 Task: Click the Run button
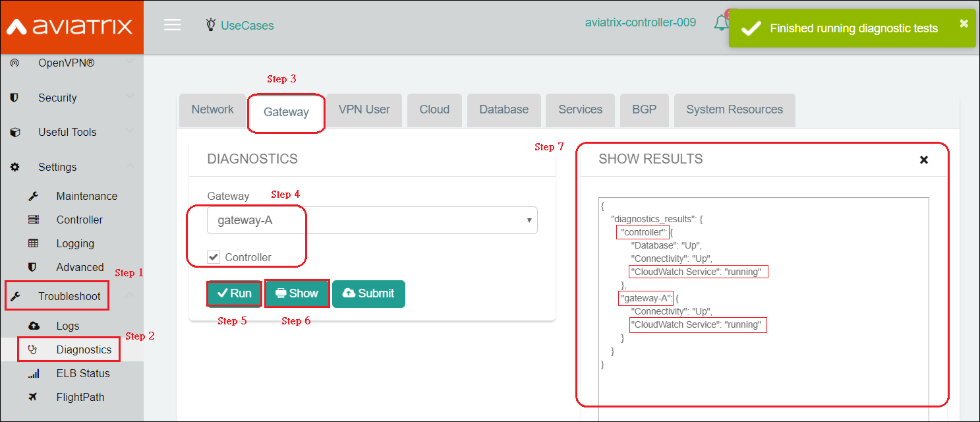coord(234,293)
